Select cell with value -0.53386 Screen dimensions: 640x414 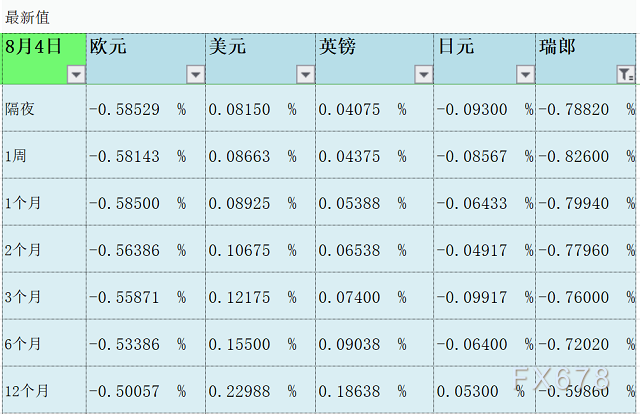pos(146,343)
